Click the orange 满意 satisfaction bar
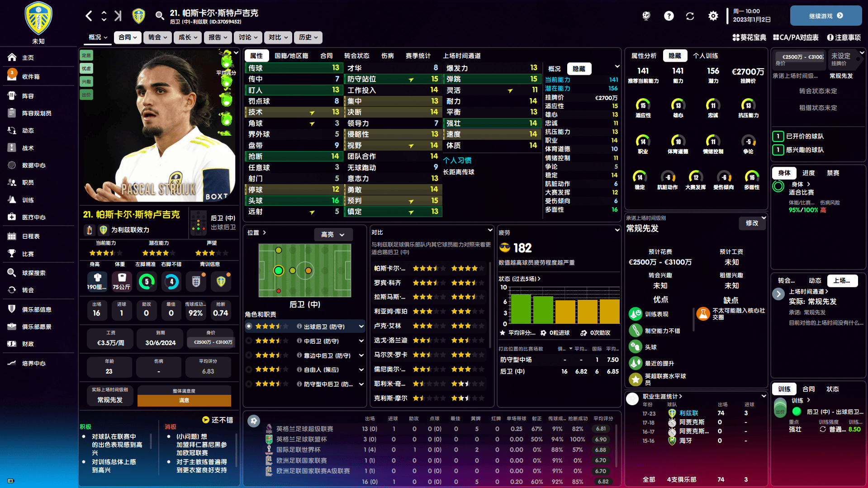This screenshot has width=868, height=488. point(184,400)
